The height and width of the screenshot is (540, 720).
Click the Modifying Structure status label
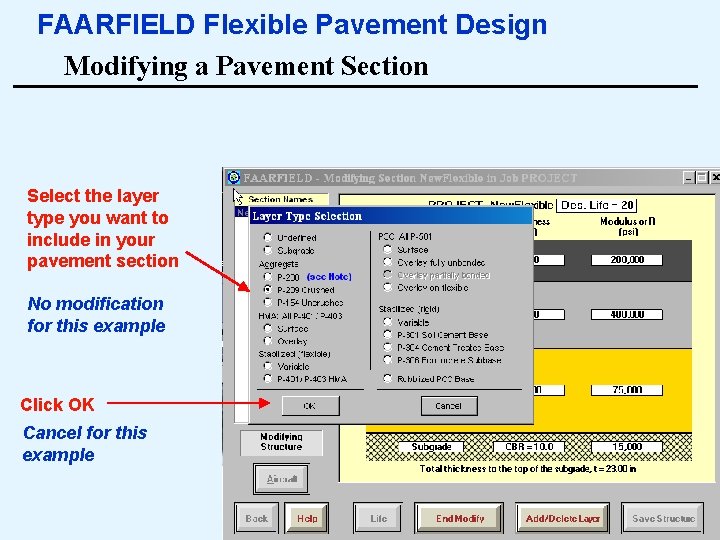click(281, 442)
